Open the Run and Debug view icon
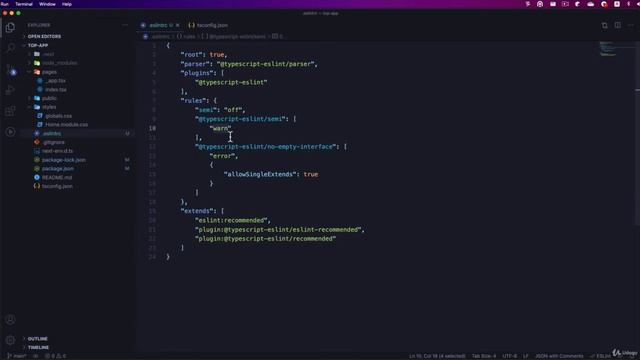This screenshot has width=640, height=360. (10, 90)
